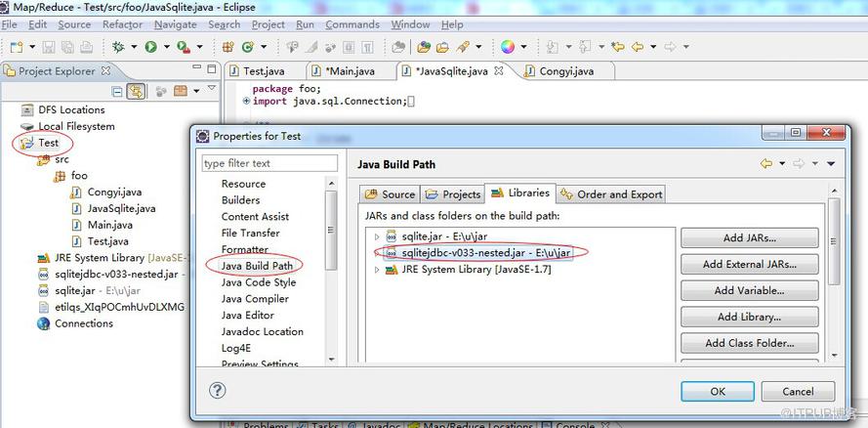Click the Cancel button

pos(798,392)
